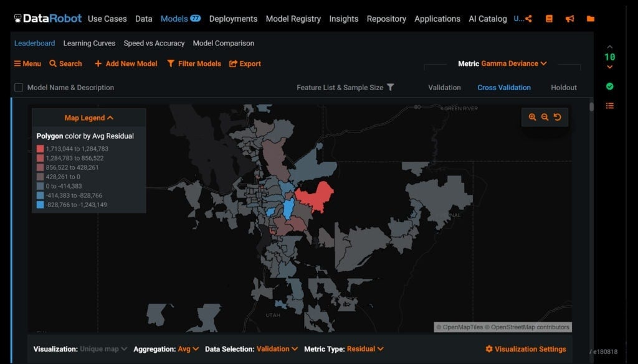Switch to Speed vs Accuracy tab
Image resolution: width=638 pixels, height=364 pixels.
pos(154,43)
